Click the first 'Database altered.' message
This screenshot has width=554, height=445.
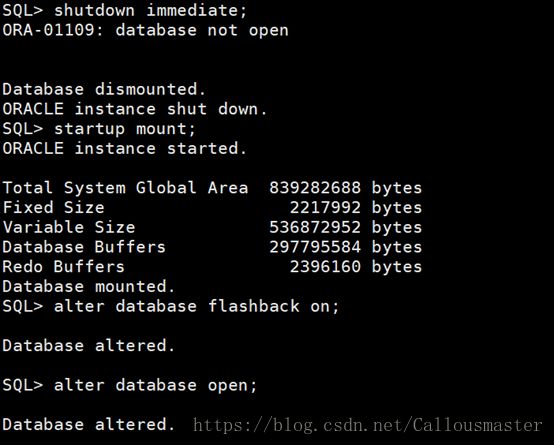click(x=89, y=345)
